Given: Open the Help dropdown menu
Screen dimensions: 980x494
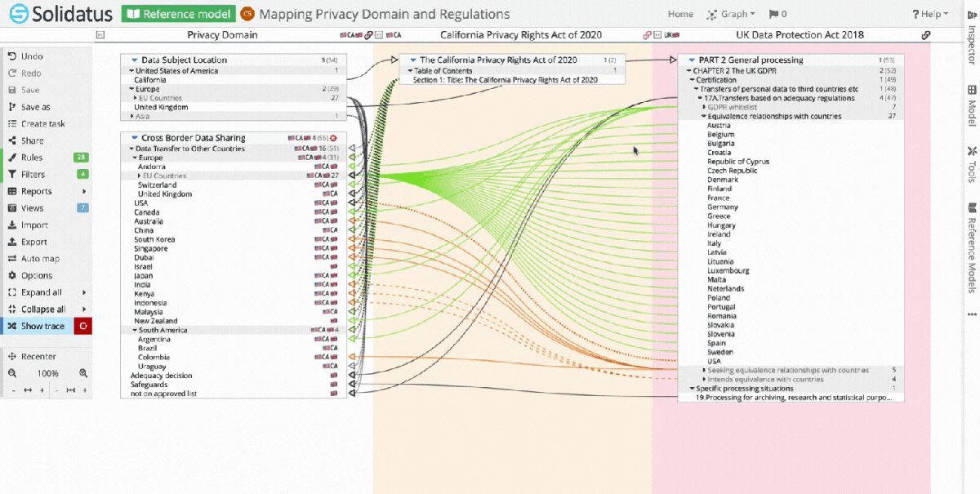Looking at the screenshot, I should click(x=930, y=14).
